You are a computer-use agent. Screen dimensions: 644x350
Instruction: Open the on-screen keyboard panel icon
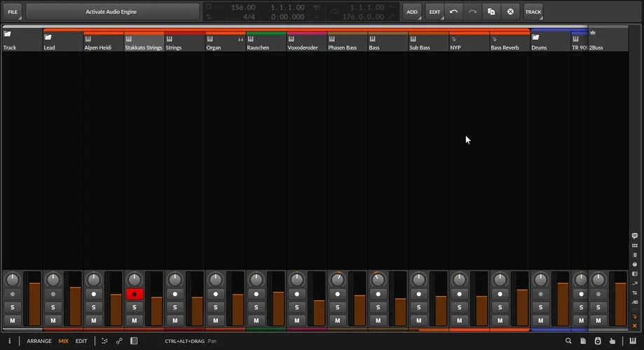pyautogui.click(x=633, y=341)
